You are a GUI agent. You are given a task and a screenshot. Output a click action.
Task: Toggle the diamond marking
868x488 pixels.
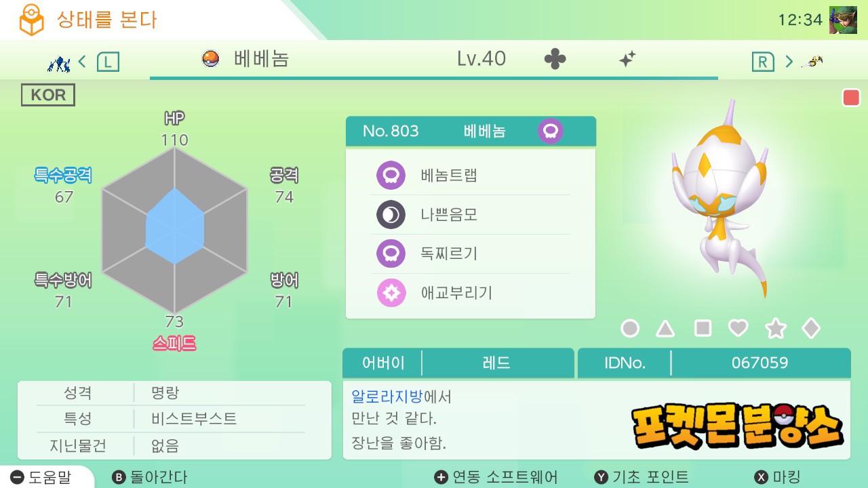coord(811,329)
